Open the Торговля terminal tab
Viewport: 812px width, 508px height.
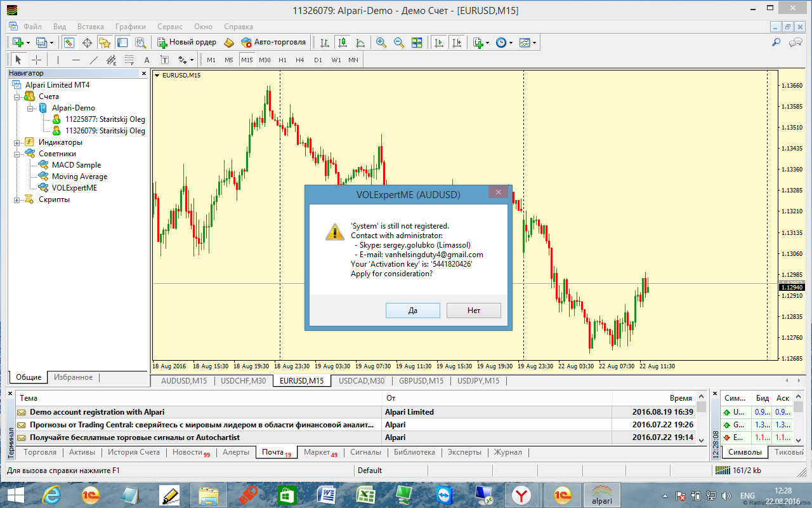pyautogui.click(x=40, y=452)
